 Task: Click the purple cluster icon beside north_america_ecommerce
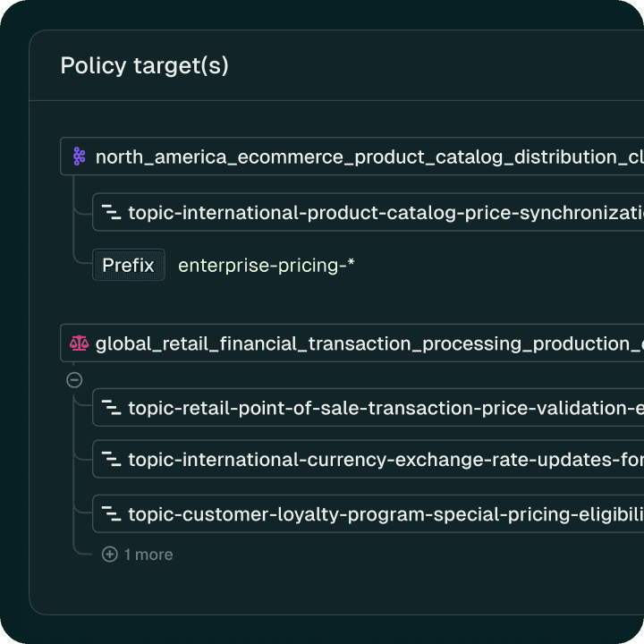[x=79, y=157]
